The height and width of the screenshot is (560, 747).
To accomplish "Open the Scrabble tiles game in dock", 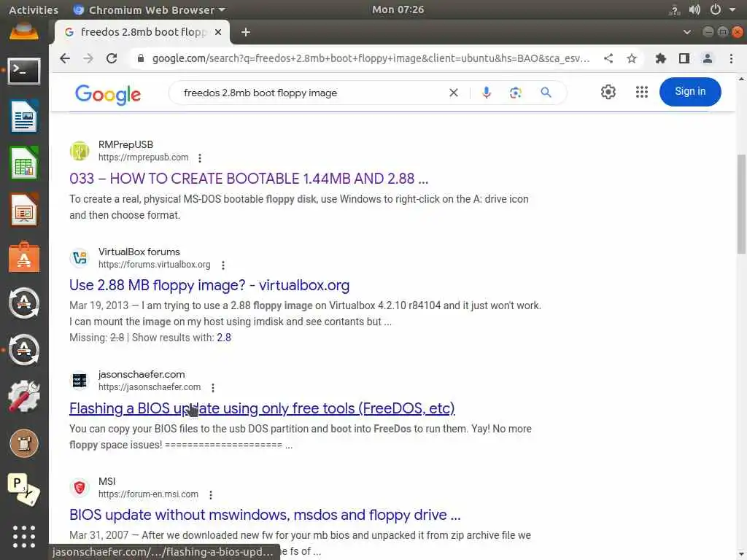I will point(24,490).
